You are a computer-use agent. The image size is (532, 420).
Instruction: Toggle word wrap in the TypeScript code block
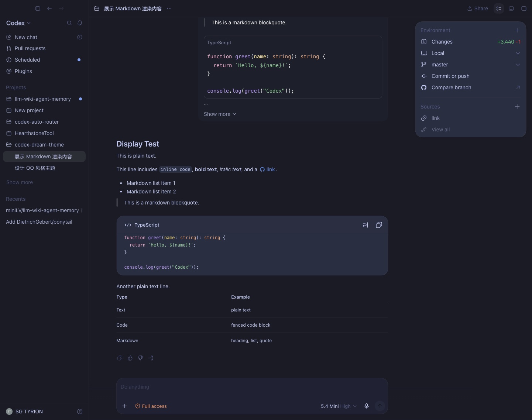click(365, 225)
